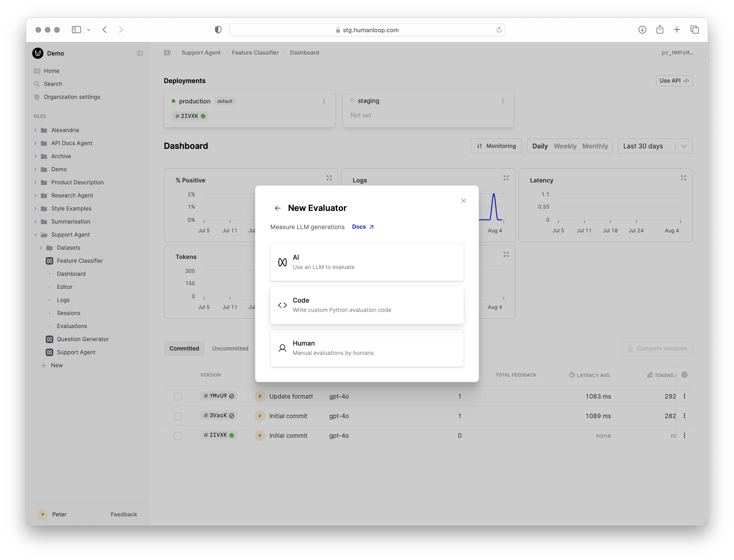Expand the Datasets folder
The height and width of the screenshot is (560, 734).
point(41,247)
